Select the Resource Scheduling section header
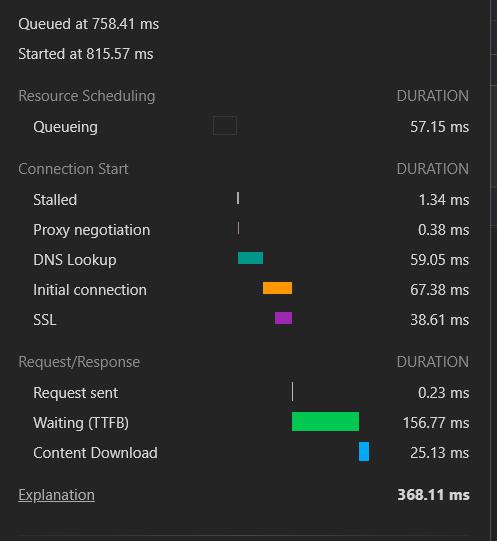This screenshot has width=497, height=541. point(87,96)
